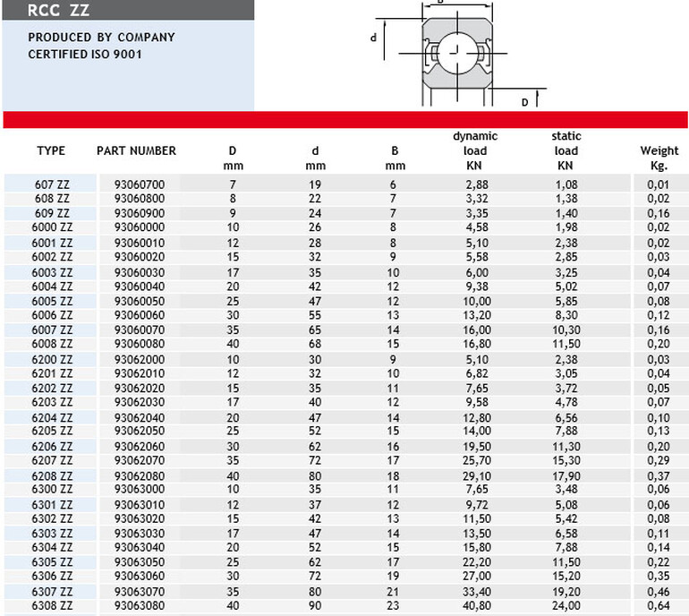This screenshot has width=689, height=616.
Task: Select the 6300 ZZ type cell
Action: [52, 489]
